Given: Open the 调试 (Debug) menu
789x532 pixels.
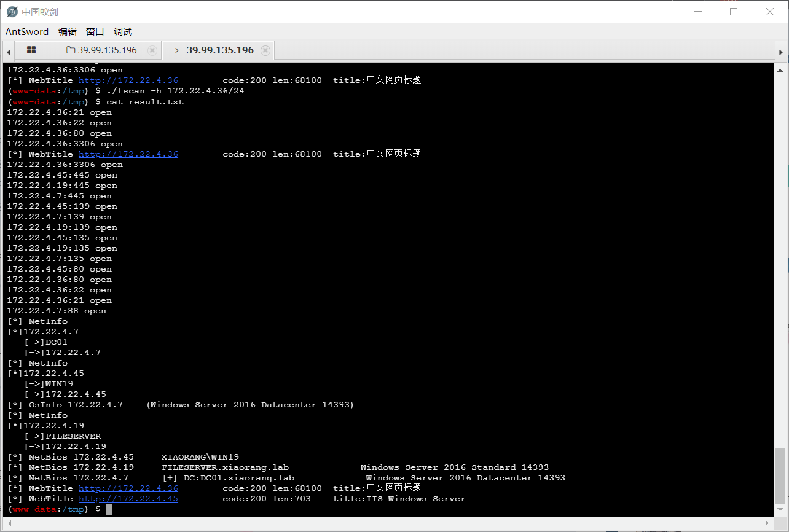Looking at the screenshot, I should (123, 32).
